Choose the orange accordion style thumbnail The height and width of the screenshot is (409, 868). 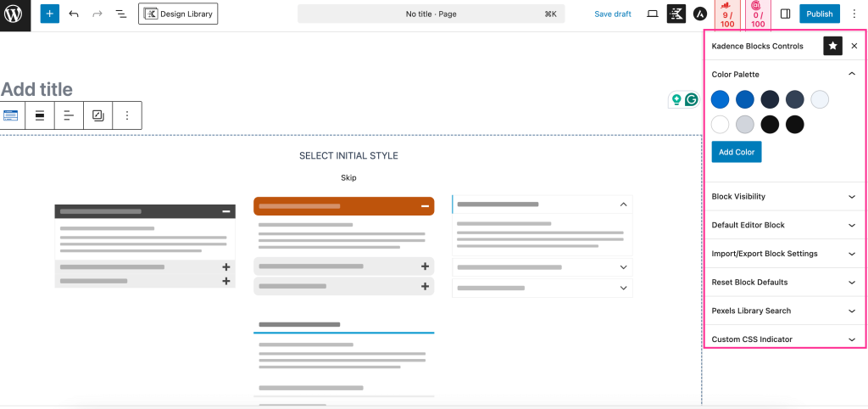(x=343, y=246)
